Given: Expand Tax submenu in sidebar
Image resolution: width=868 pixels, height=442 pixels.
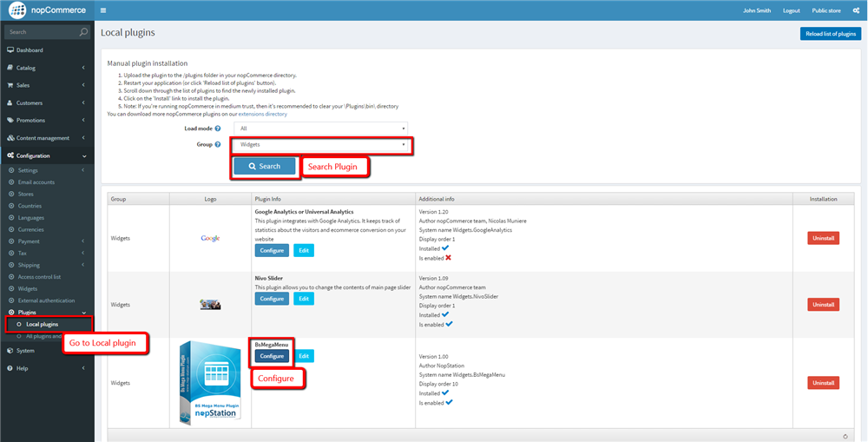Looking at the screenshot, I should [x=47, y=253].
